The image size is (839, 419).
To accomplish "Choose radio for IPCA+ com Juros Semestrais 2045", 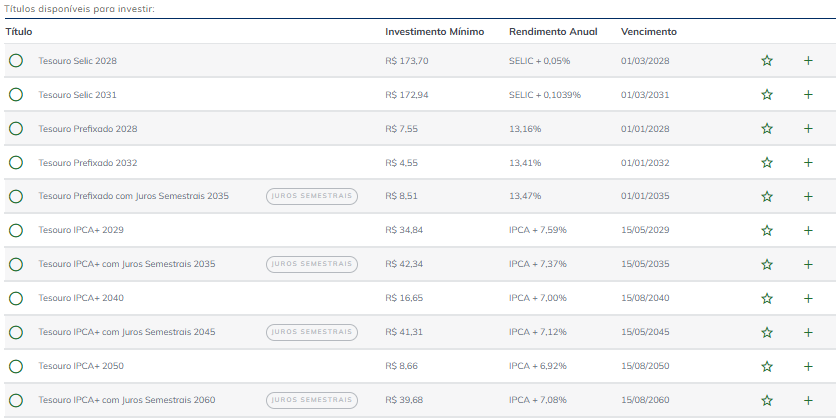I will click(x=16, y=332).
